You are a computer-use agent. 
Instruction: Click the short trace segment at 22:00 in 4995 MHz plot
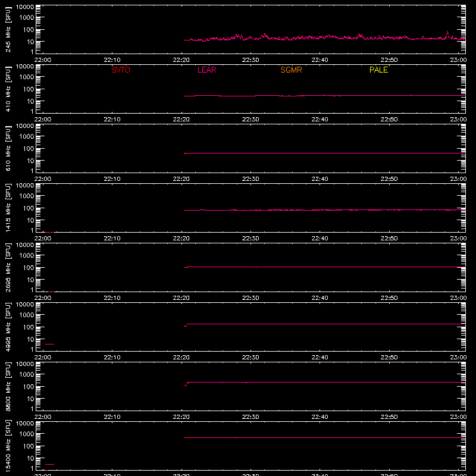(x=49, y=345)
